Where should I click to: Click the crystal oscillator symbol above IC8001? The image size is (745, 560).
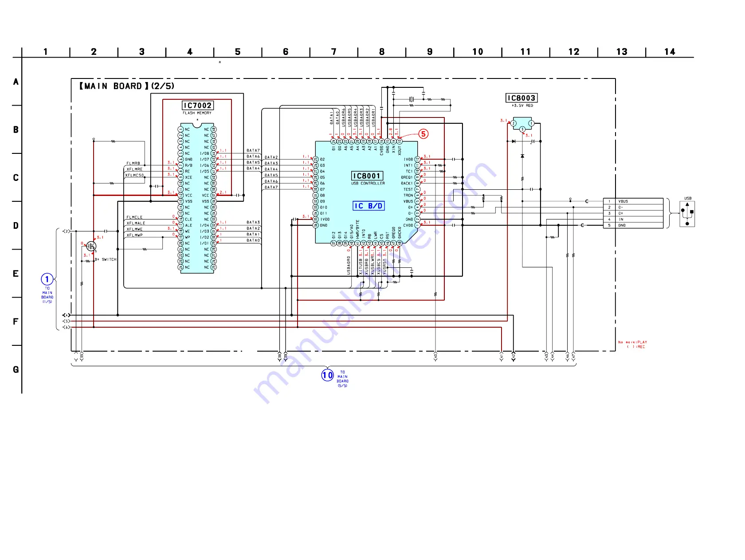pos(412,99)
